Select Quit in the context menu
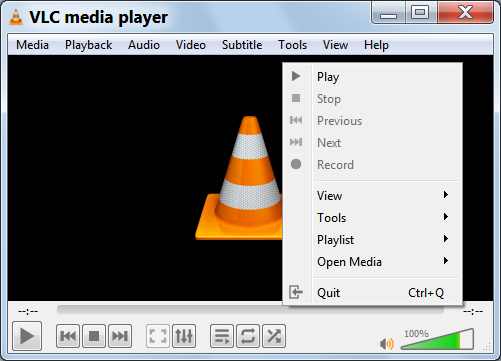501x361 pixels. (372, 292)
